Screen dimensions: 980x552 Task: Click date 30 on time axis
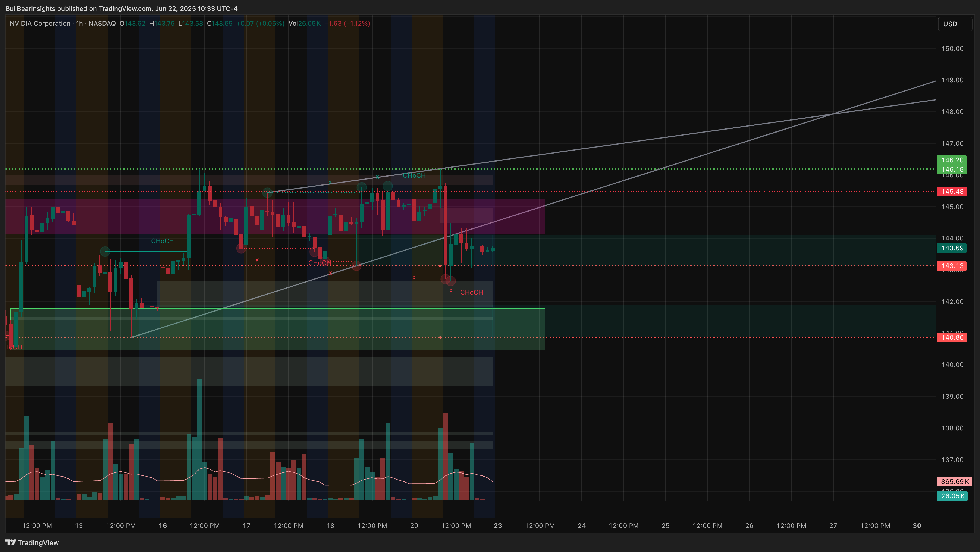point(917,526)
